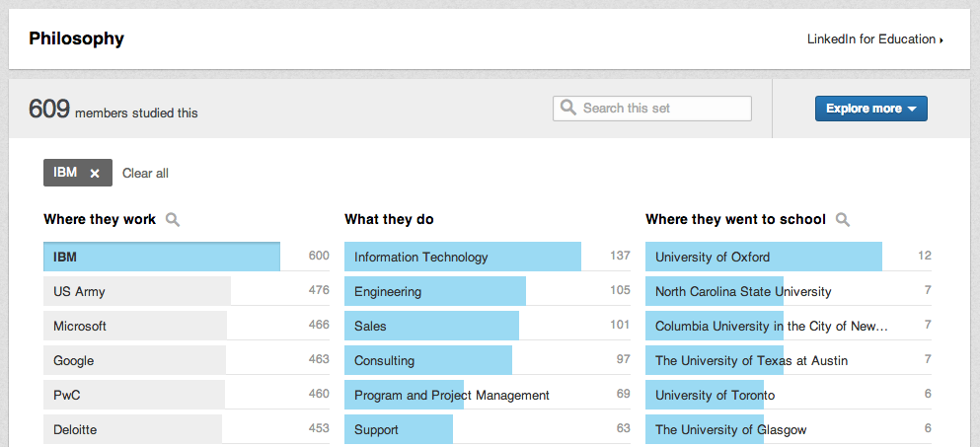980x447 pixels.
Task: Choose Deloitte employer bar
Action: [133, 429]
